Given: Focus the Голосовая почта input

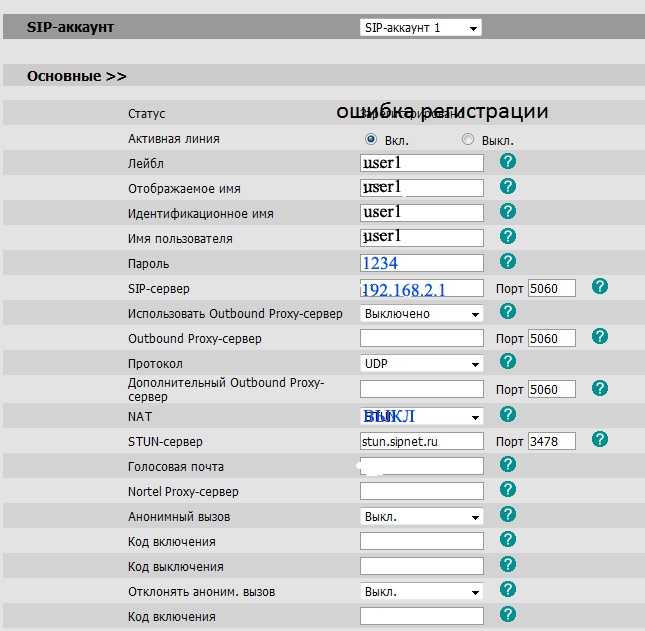Looking at the screenshot, I should [x=422, y=466].
